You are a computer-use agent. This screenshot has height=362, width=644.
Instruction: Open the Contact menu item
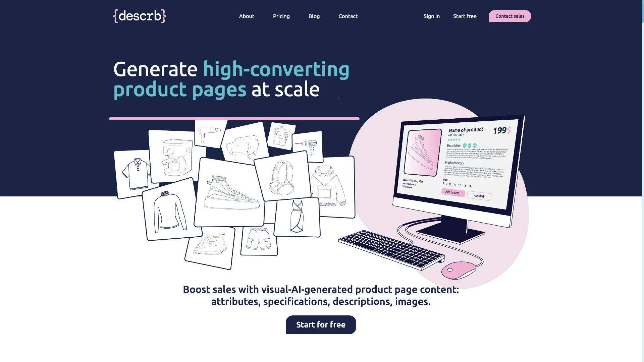[x=347, y=16]
